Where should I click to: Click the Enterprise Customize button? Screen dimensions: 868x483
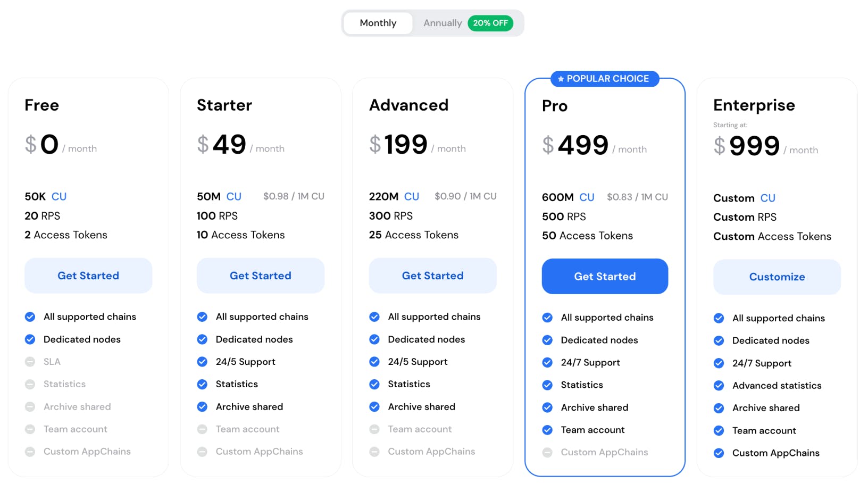point(777,277)
